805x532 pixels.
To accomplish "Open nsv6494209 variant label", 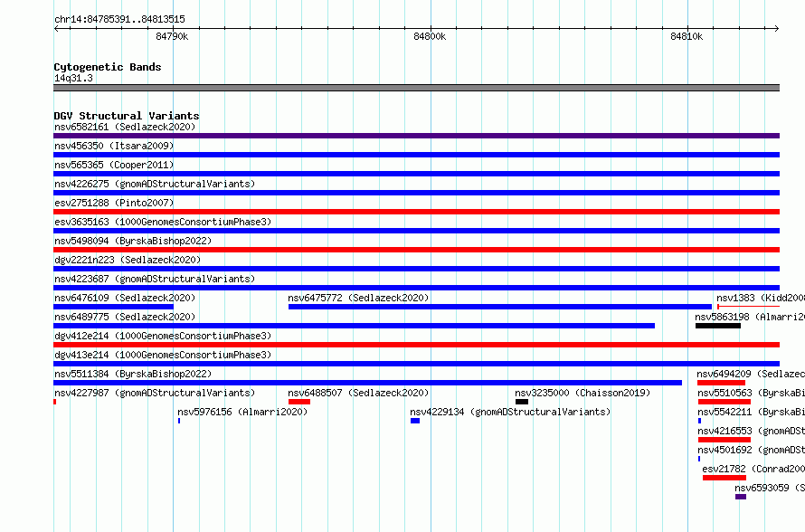I will coord(751,374).
